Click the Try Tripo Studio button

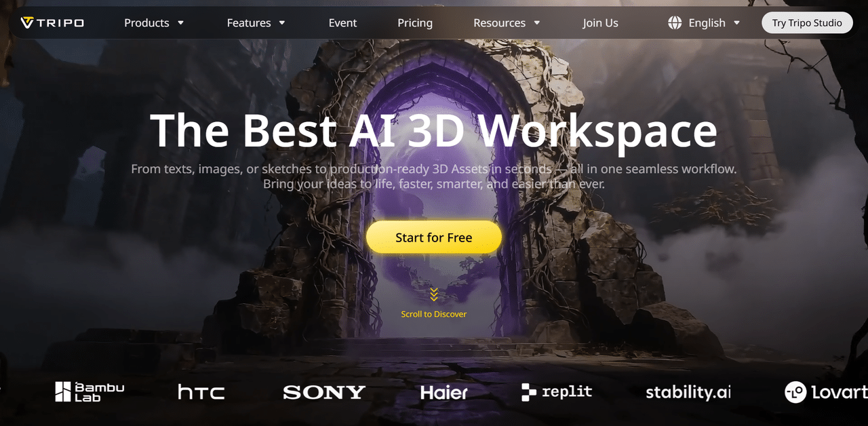point(807,22)
